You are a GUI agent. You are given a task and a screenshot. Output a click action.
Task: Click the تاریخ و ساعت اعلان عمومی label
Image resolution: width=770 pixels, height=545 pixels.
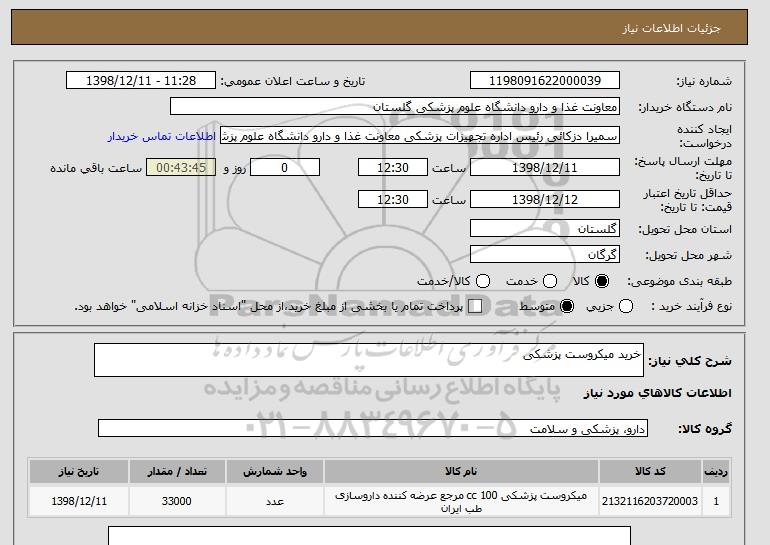(293, 82)
